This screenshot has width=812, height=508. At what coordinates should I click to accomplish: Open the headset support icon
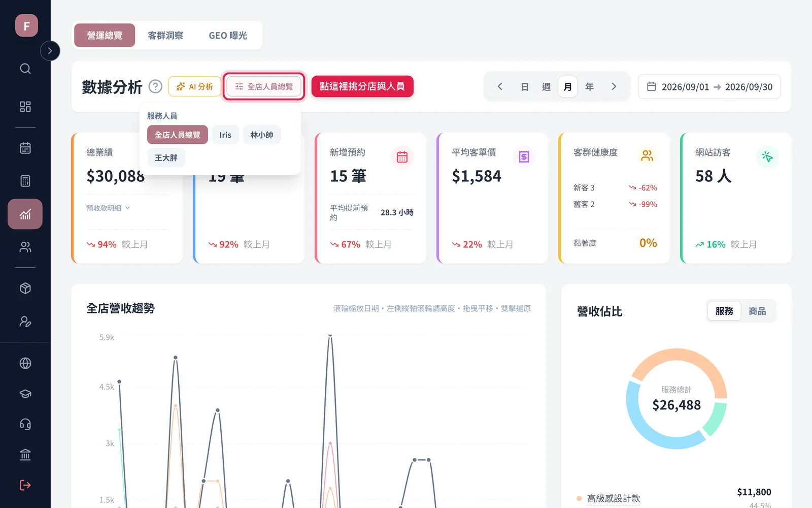click(x=25, y=424)
